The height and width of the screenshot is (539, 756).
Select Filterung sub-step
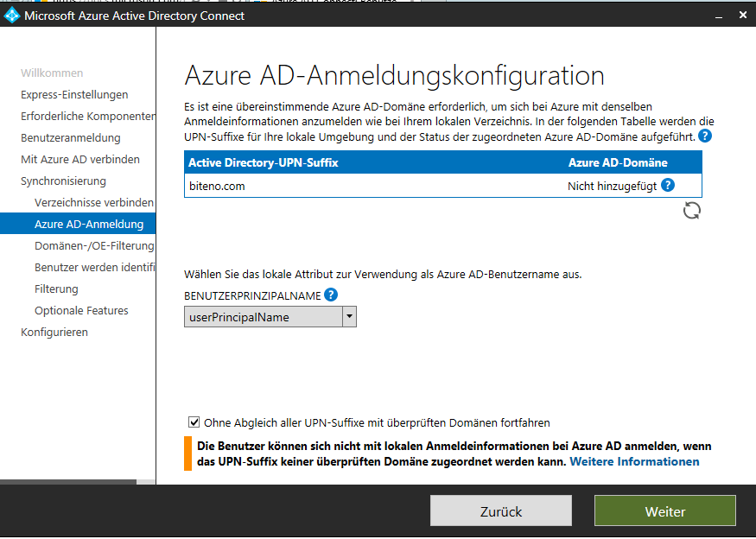point(56,289)
